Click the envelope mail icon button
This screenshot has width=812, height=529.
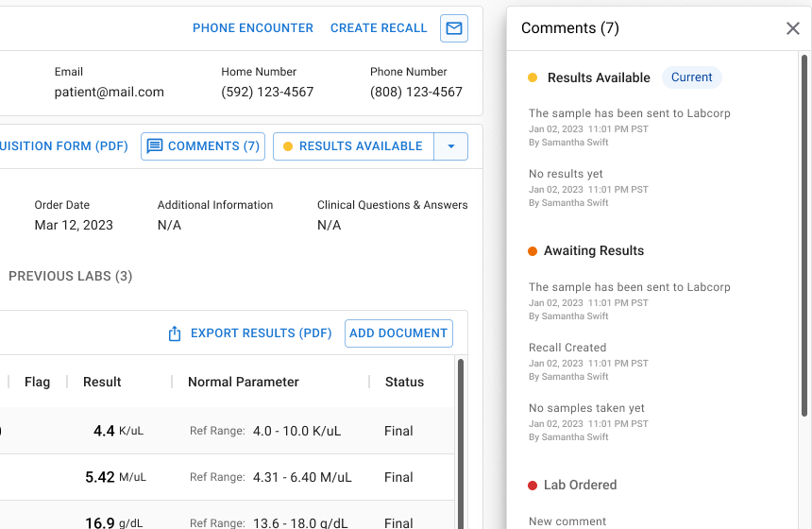tap(453, 28)
